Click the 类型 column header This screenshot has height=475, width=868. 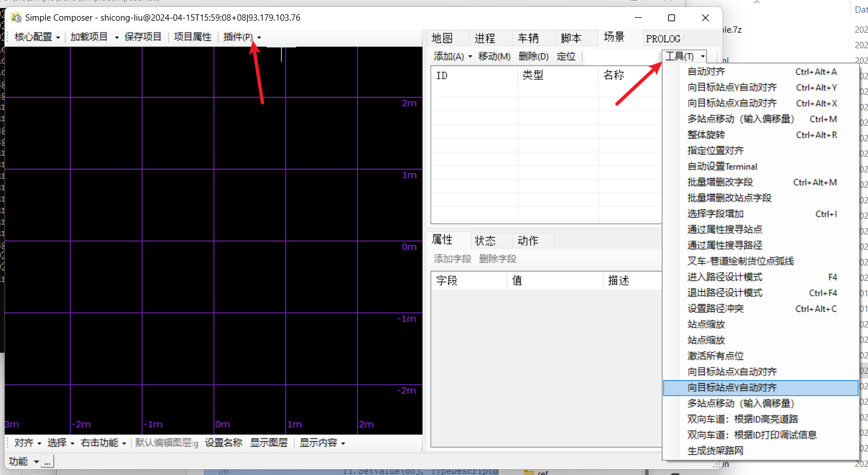coord(533,75)
